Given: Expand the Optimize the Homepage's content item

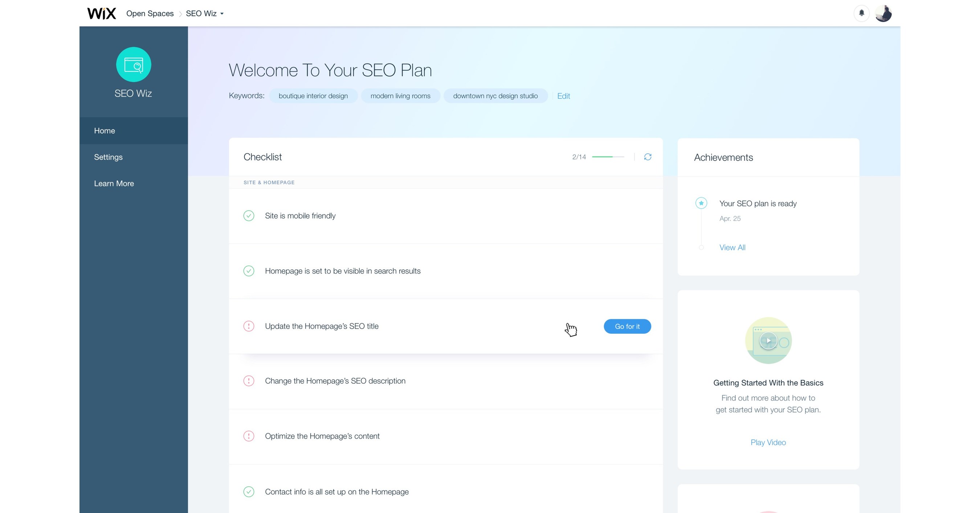Looking at the screenshot, I should (322, 436).
